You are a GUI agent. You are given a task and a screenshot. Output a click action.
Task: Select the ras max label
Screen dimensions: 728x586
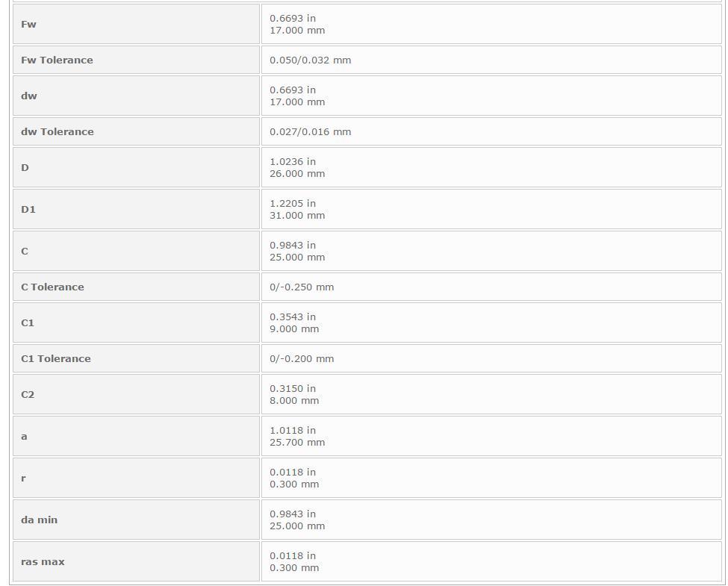point(43,562)
